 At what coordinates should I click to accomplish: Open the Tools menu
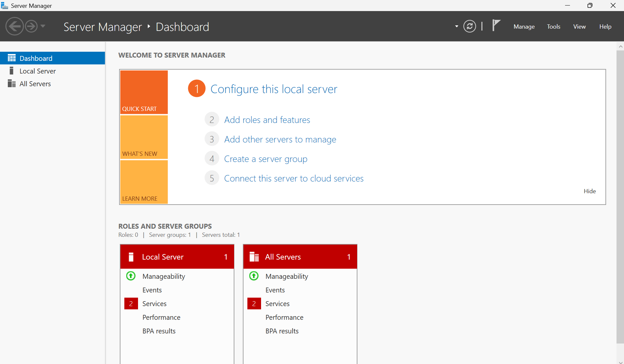pyautogui.click(x=553, y=27)
